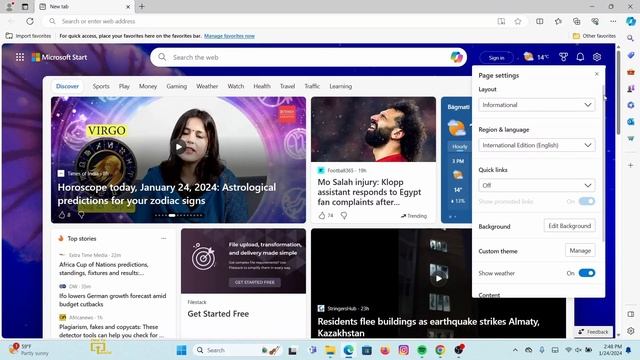Click the plus icon to customize sidebar

coord(631,165)
